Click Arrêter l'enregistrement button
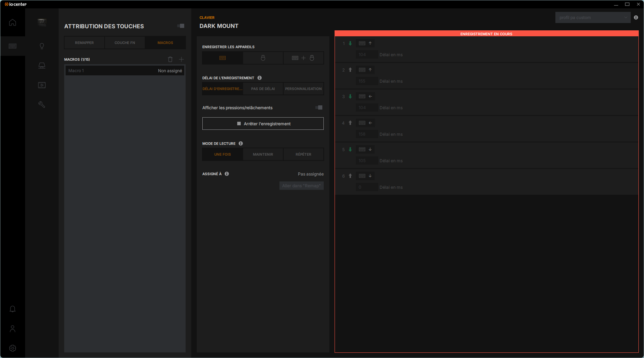The width and height of the screenshot is (644, 358). coord(263,124)
